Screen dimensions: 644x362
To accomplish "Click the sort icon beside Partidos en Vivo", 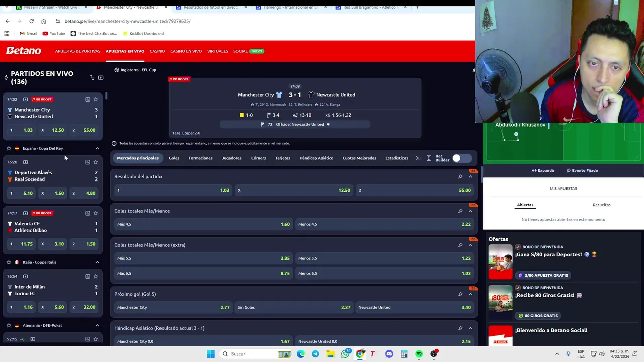I will tap(92, 78).
